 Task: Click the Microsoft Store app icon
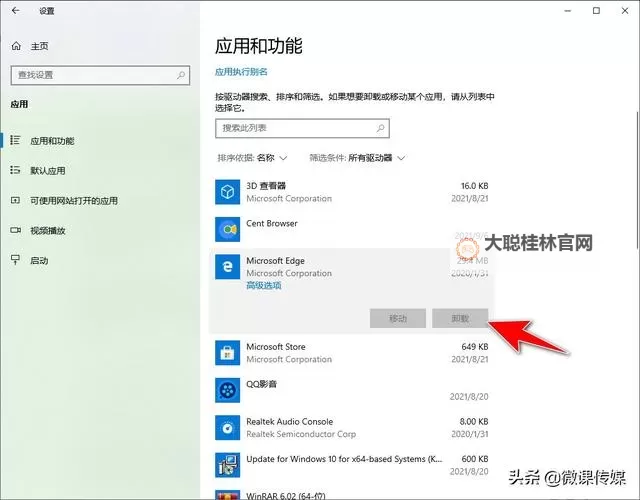[x=227, y=353]
